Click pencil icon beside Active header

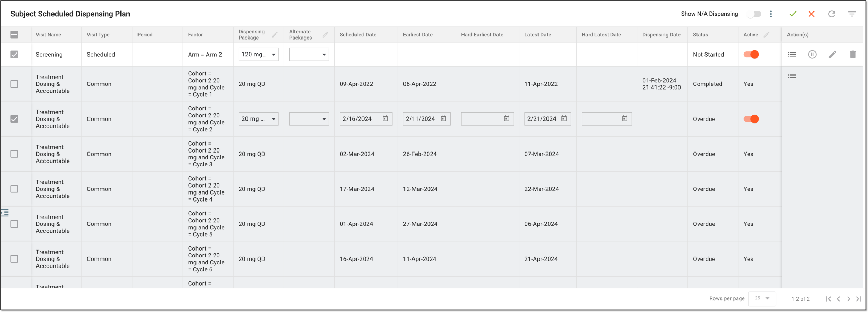point(767,35)
